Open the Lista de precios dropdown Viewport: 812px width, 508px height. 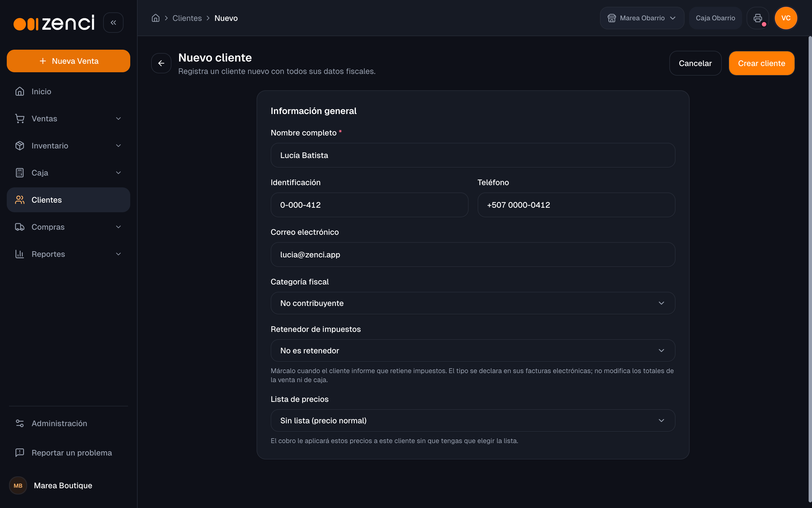[x=473, y=420]
